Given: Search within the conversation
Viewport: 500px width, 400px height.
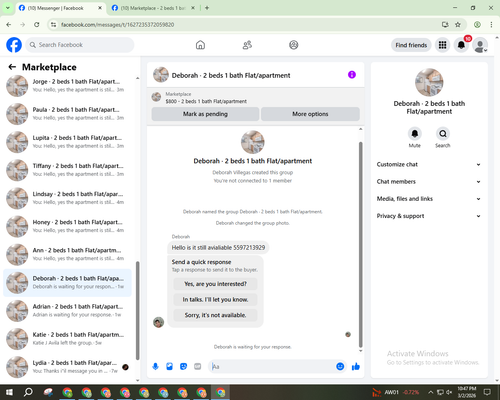Looking at the screenshot, I should (x=443, y=134).
